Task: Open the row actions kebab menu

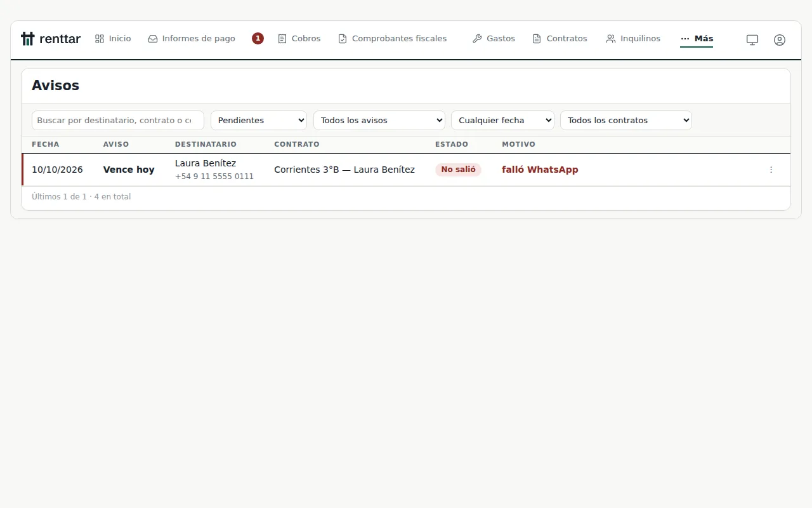Action: click(771, 170)
